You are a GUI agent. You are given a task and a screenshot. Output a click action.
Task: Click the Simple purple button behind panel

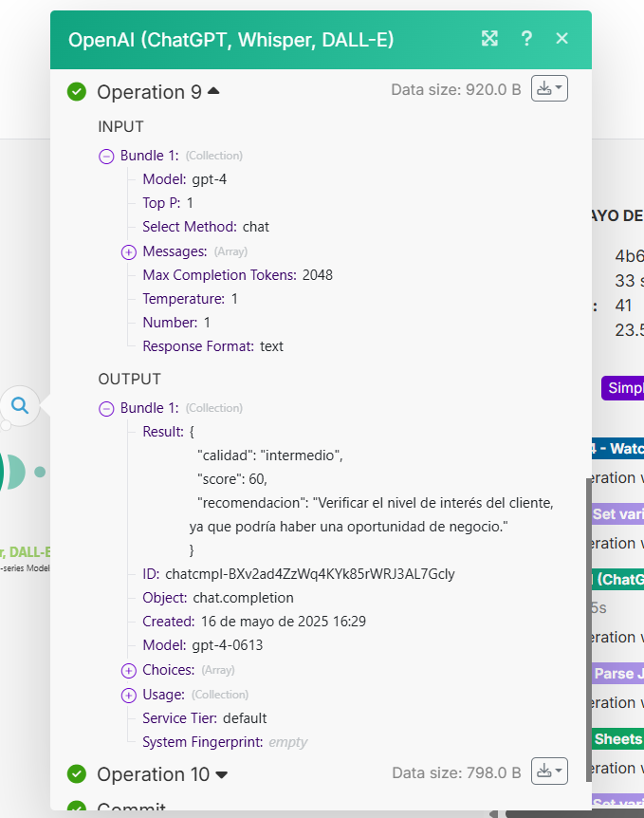point(622,387)
